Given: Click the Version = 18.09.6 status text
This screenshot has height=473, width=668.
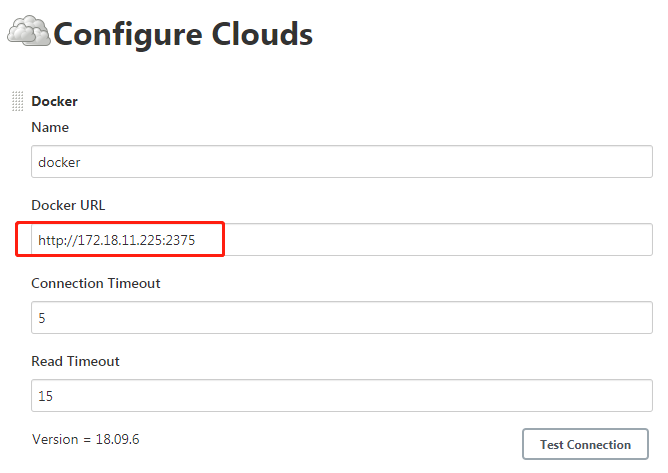Looking at the screenshot, I should [x=85, y=439].
